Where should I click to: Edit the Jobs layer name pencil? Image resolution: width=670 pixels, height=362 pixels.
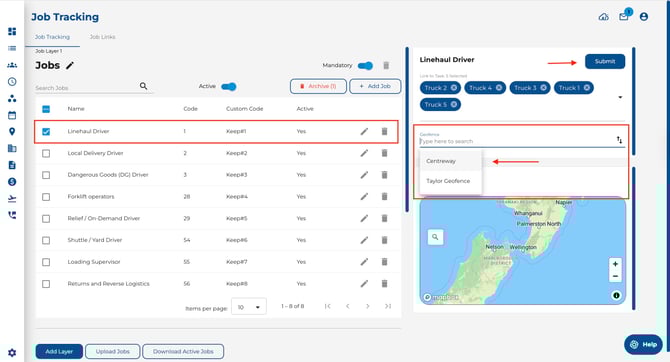pyautogui.click(x=70, y=65)
